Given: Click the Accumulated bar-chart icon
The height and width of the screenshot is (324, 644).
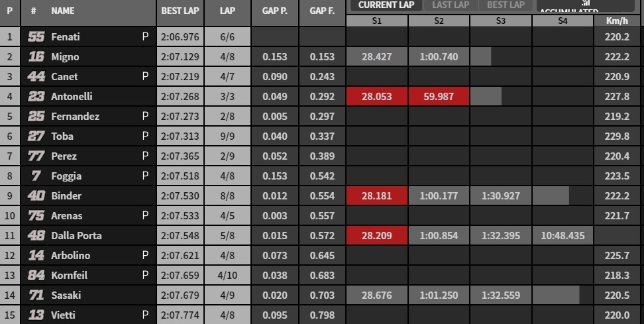Looking at the screenshot, I should coord(584,3).
